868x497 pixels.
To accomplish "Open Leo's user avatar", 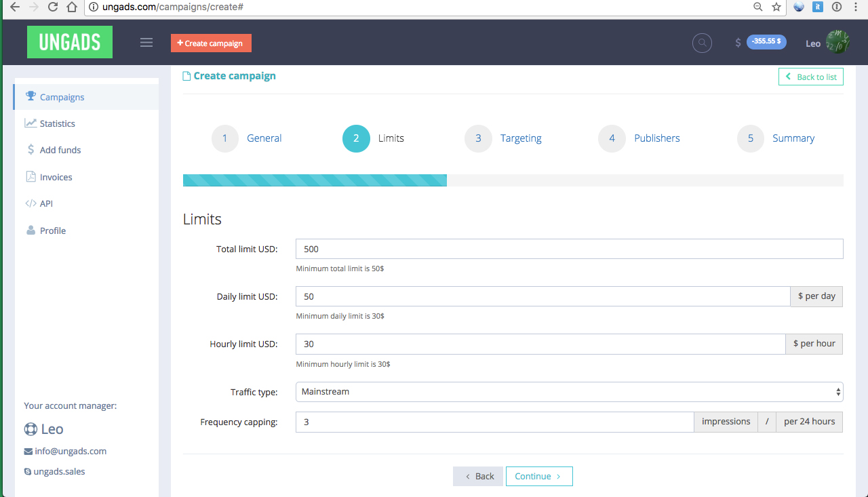I will coord(838,42).
